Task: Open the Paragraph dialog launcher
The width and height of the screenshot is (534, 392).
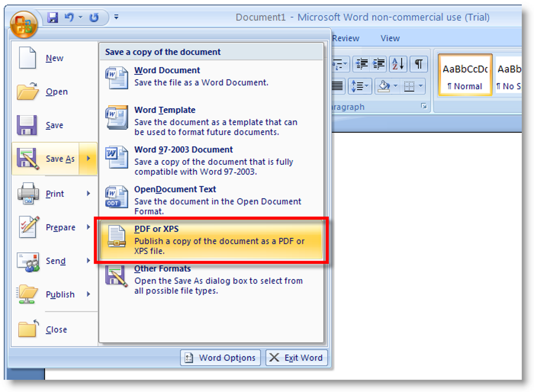Action: tap(424, 107)
